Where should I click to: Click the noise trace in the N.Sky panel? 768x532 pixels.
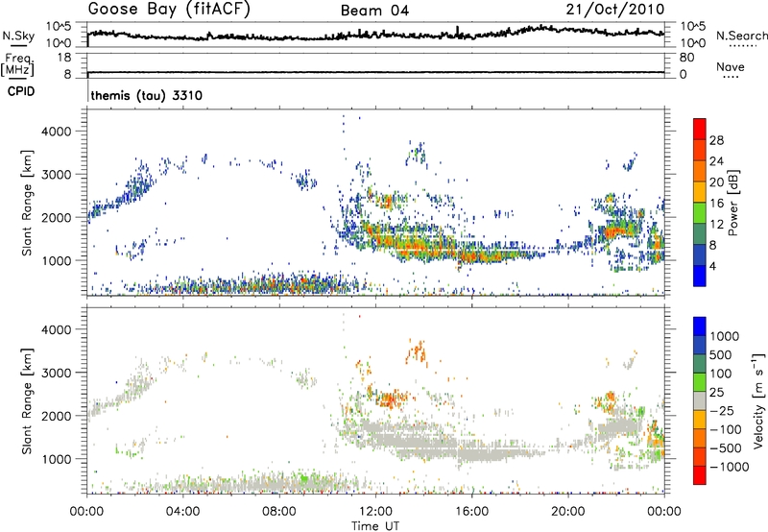click(x=375, y=35)
